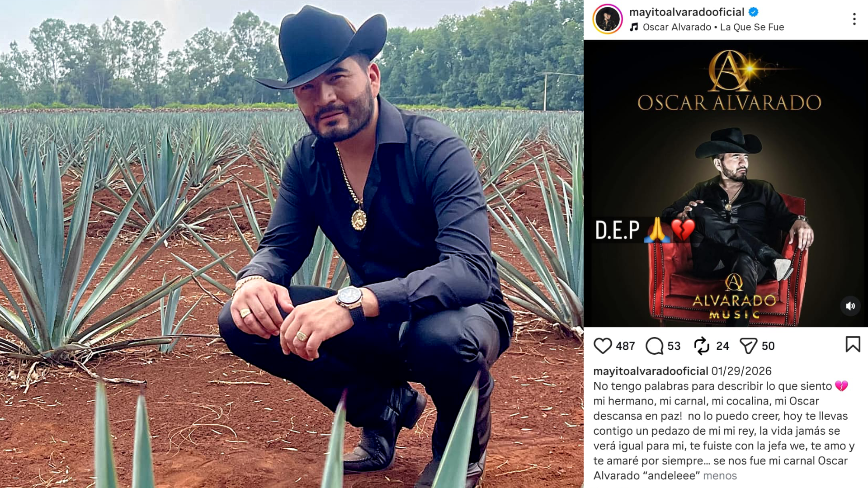This screenshot has width=868, height=488.
Task: View the 53 comments count
Action: click(x=674, y=346)
